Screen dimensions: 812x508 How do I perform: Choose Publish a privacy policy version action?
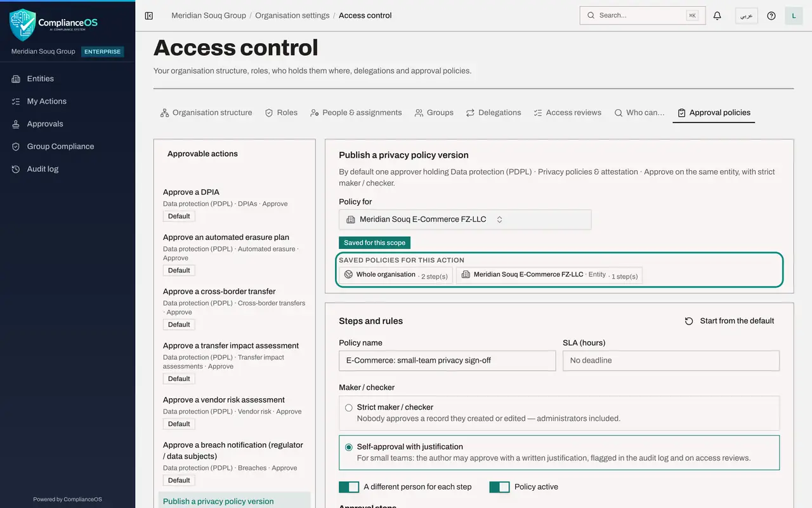[235, 501]
